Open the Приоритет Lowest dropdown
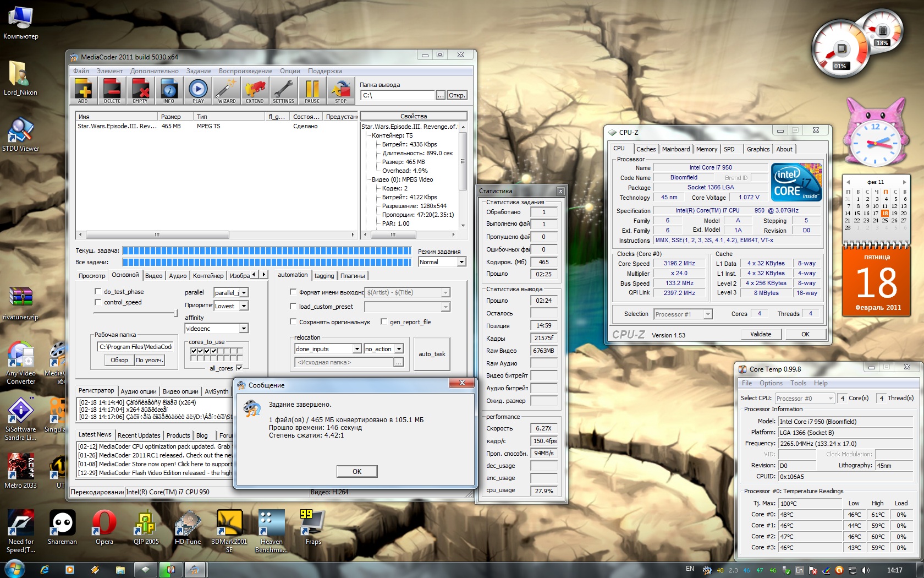Screen dimensions: 924x578 pos(231,306)
